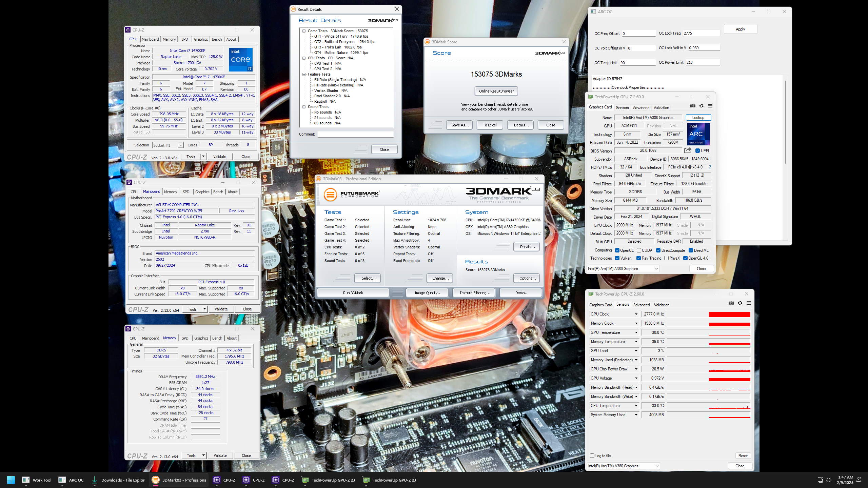This screenshot has width=868, height=488.
Task: Toggle the UEFI checkbox in GPU-Z
Action: [697, 151]
